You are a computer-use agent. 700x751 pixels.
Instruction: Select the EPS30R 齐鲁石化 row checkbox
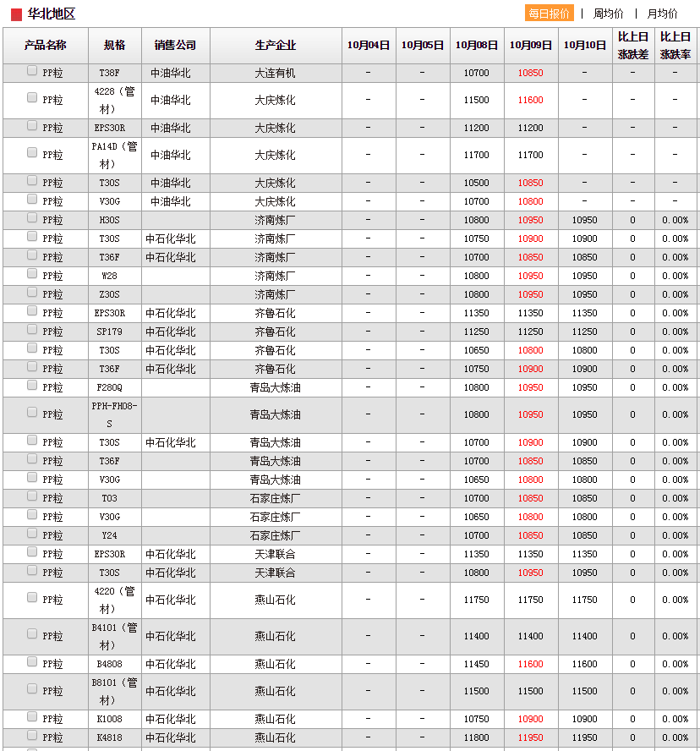[32, 311]
